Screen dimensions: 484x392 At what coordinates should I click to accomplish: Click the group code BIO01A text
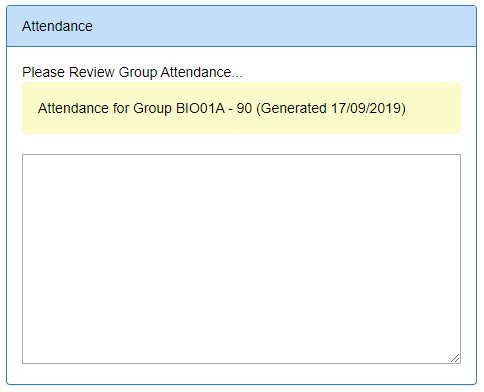(200, 108)
